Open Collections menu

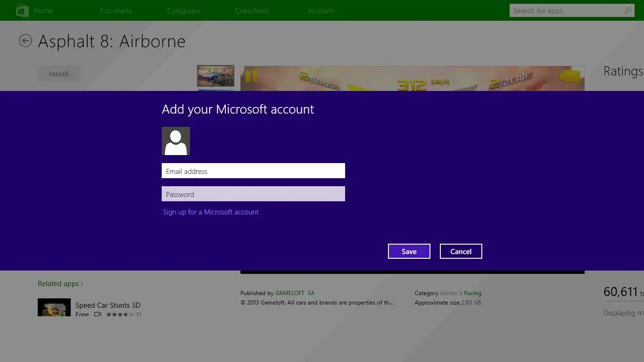[252, 10]
